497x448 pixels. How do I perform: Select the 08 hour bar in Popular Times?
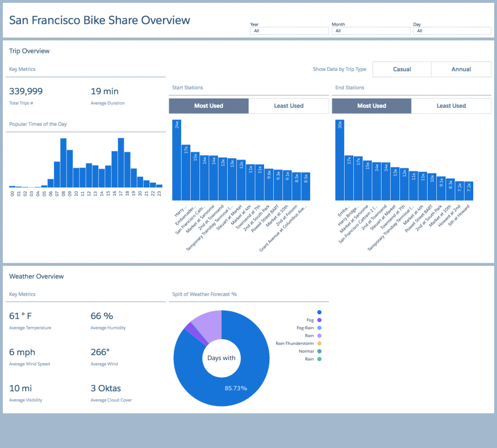coord(63,163)
